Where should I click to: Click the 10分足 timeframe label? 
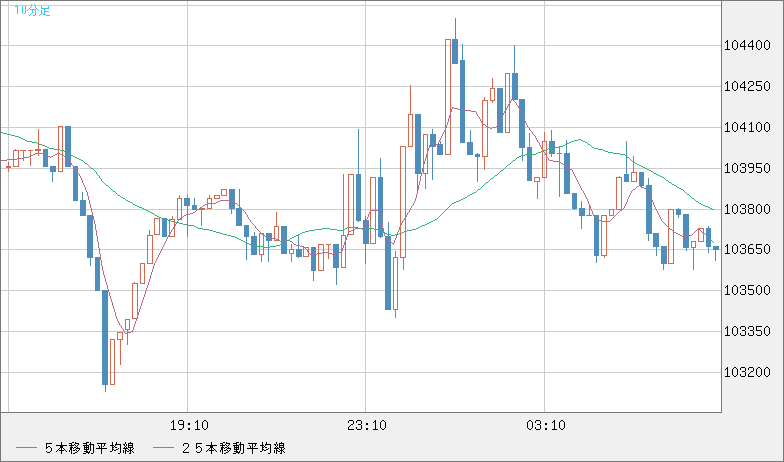pos(32,10)
